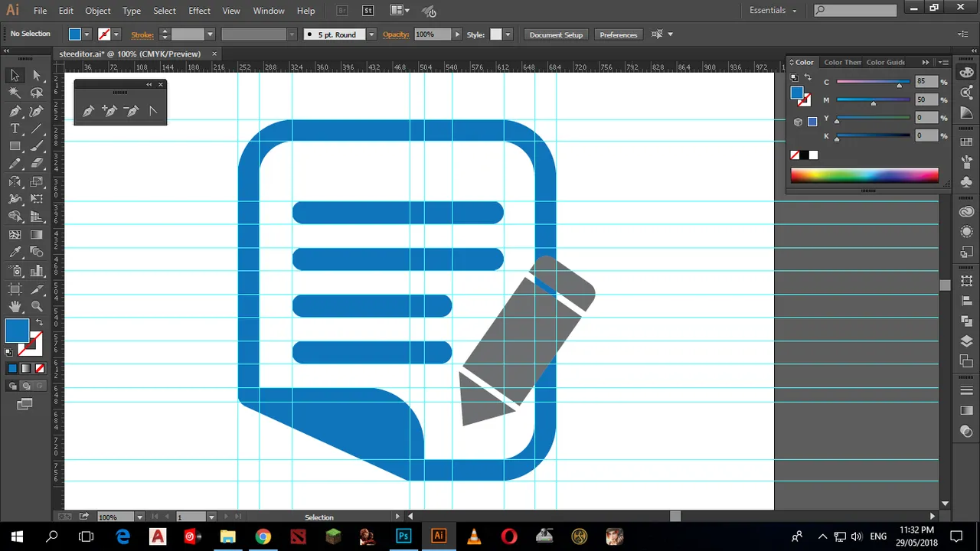Enable Draw Behind mode

(x=25, y=386)
